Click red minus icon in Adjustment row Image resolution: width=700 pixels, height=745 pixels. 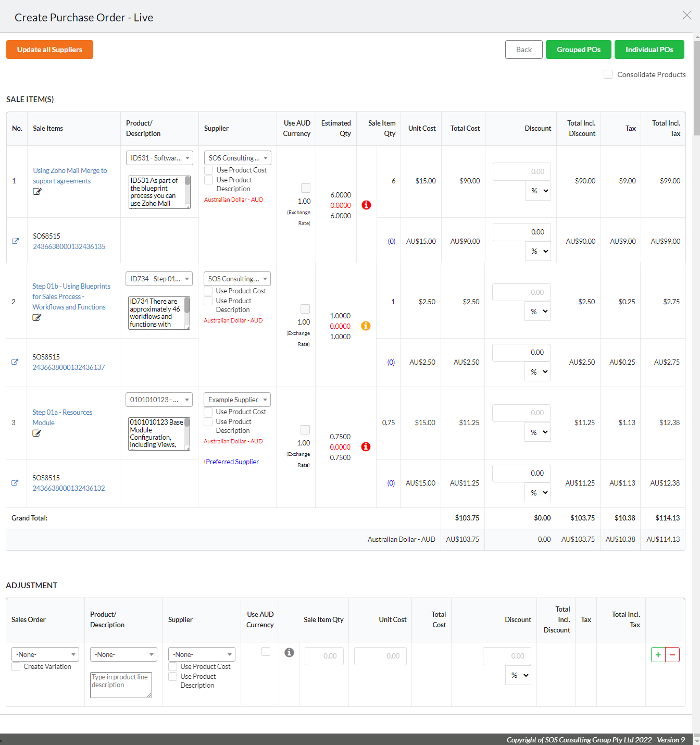pos(672,655)
